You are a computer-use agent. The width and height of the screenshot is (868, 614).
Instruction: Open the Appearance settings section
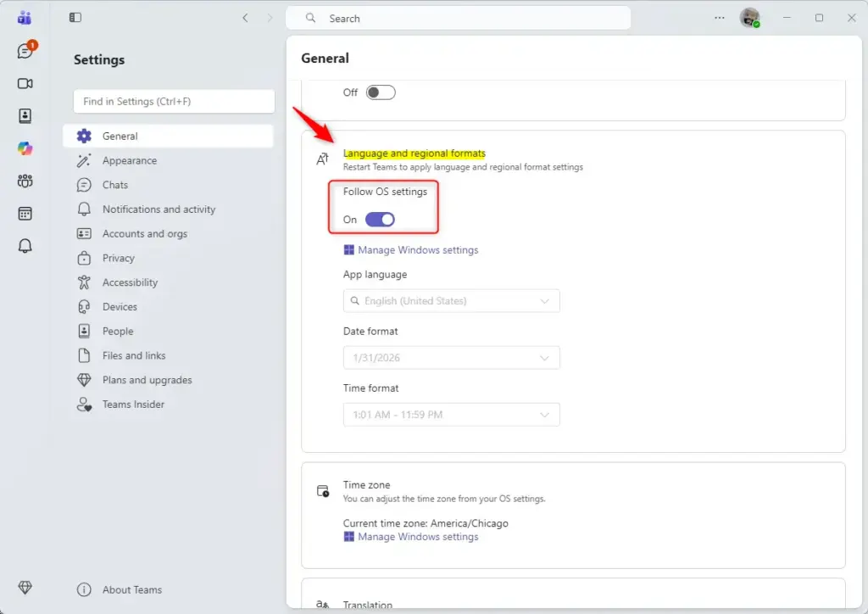pyautogui.click(x=169, y=160)
